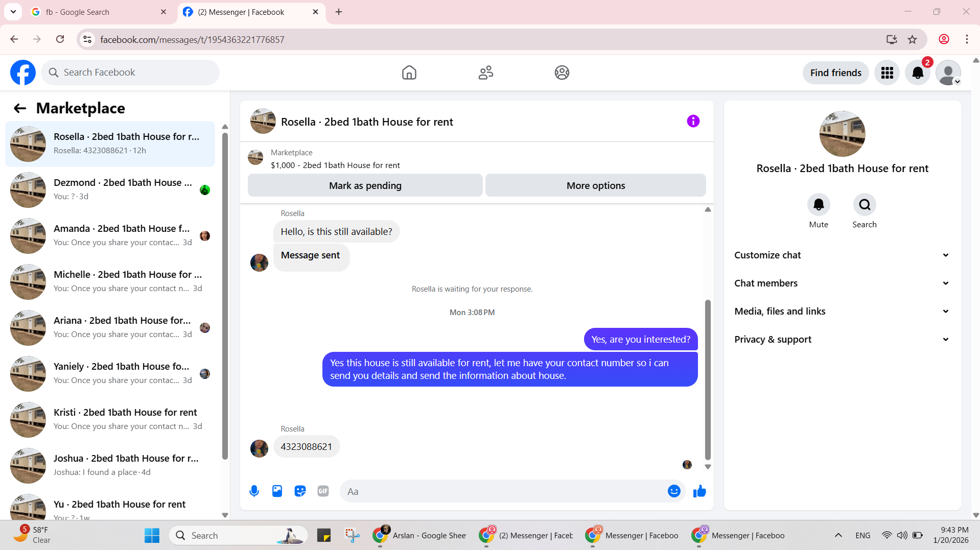Click the Find friends button
This screenshot has width=980, height=550.
pyautogui.click(x=835, y=73)
